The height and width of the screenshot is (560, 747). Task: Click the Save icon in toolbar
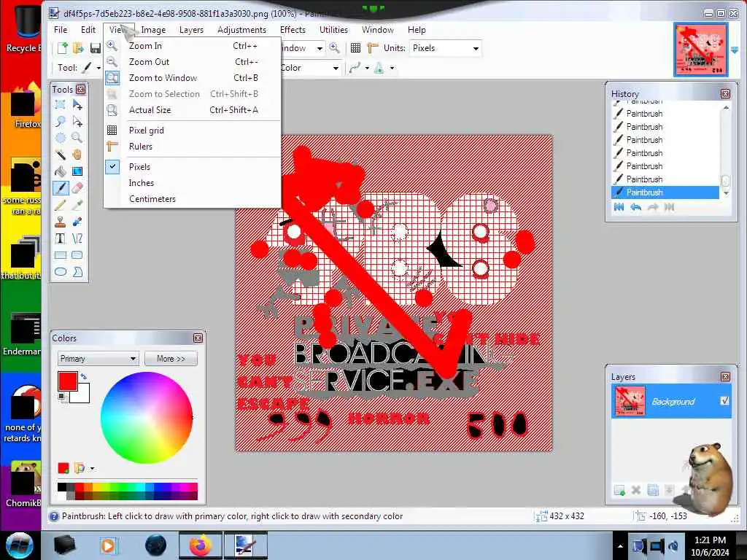point(96,48)
